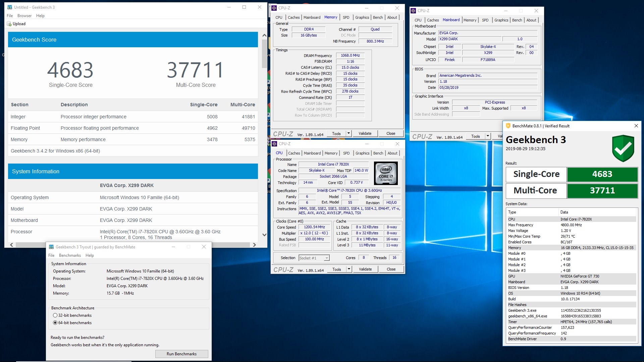This screenshot has height=362, width=644.
Task: Click Validate in CPU-Z Memory window
Action: (x=365, y=133)
